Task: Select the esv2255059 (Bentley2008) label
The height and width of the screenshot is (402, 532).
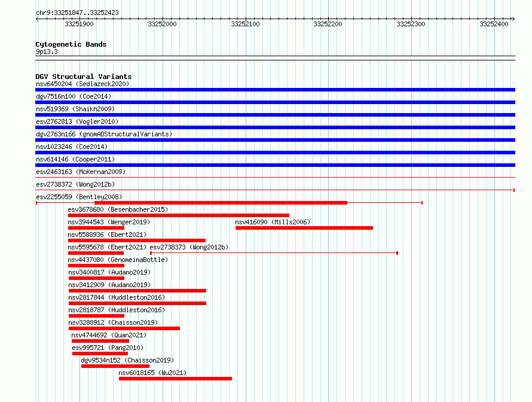Action: [x=79, y=197]
